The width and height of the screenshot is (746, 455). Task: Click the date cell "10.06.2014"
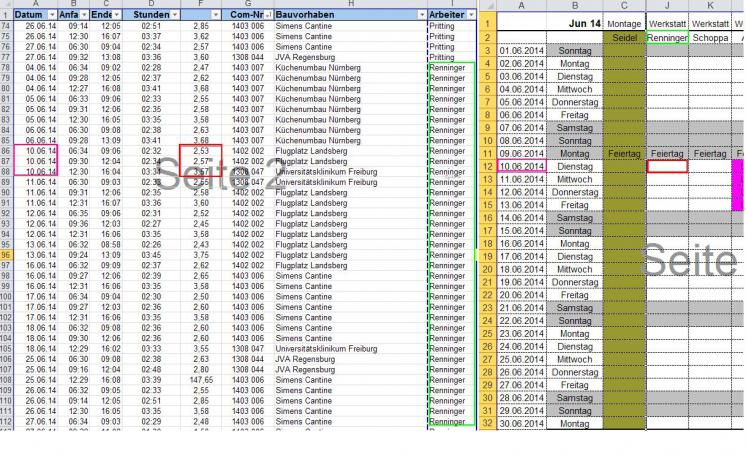[x=521, y=167]
